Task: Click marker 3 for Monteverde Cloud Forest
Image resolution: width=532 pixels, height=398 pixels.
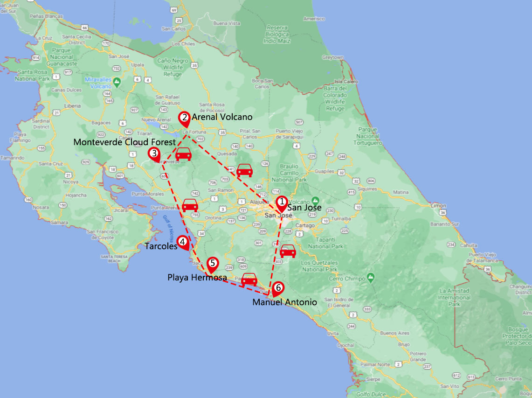Action: (x=154, y=154)
